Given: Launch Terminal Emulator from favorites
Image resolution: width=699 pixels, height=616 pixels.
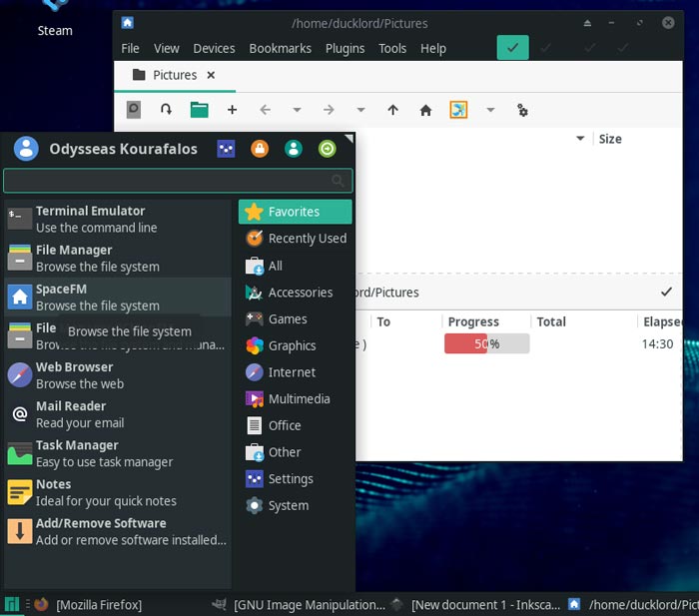Looking at the screenshot, I should [x=90, y=219].
